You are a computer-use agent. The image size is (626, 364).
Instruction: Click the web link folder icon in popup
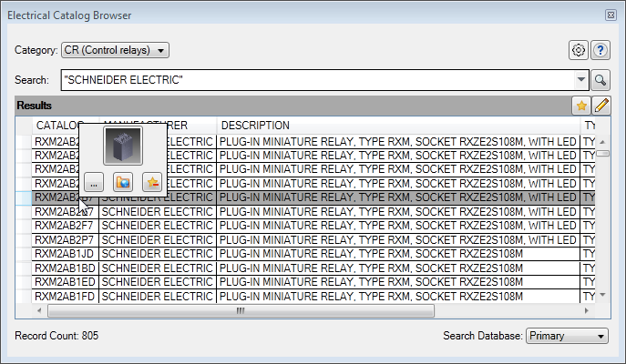[x=123, y=183]
